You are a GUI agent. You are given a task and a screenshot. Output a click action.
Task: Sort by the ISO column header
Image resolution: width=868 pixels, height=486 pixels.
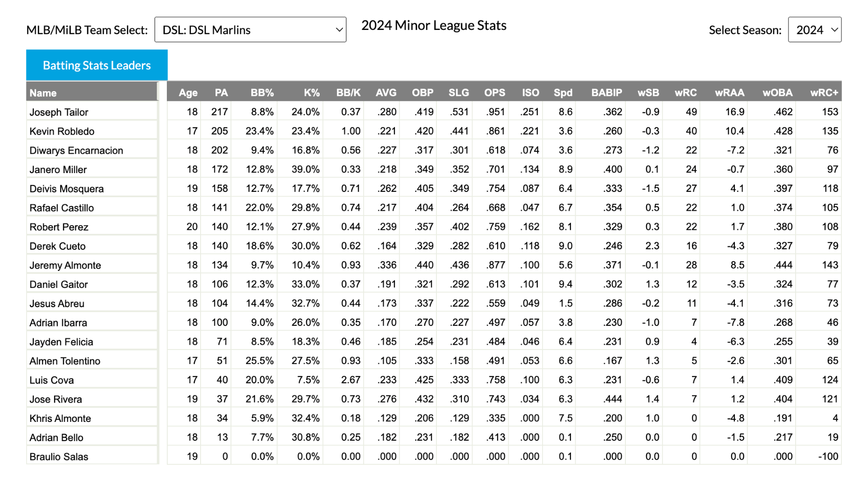530,93
